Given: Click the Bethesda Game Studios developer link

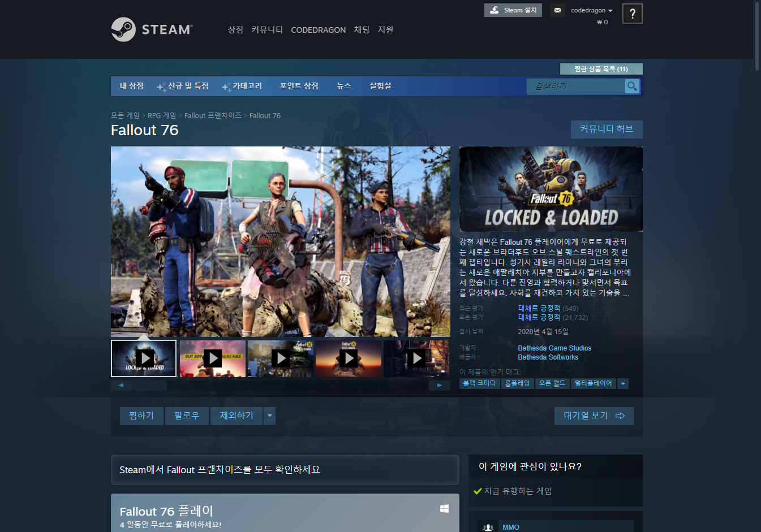Looking at the screenshot, I should [554, 348].
